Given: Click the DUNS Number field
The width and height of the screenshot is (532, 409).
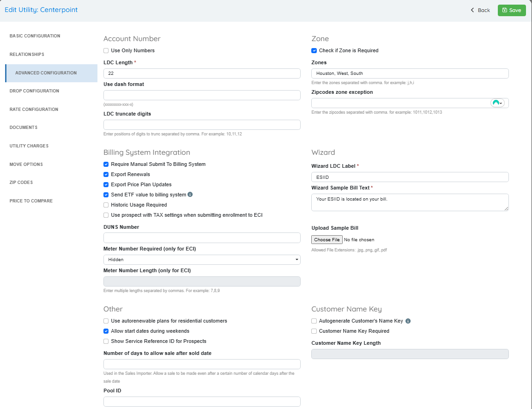Looking at the screenshot, I should pos(202,238).
